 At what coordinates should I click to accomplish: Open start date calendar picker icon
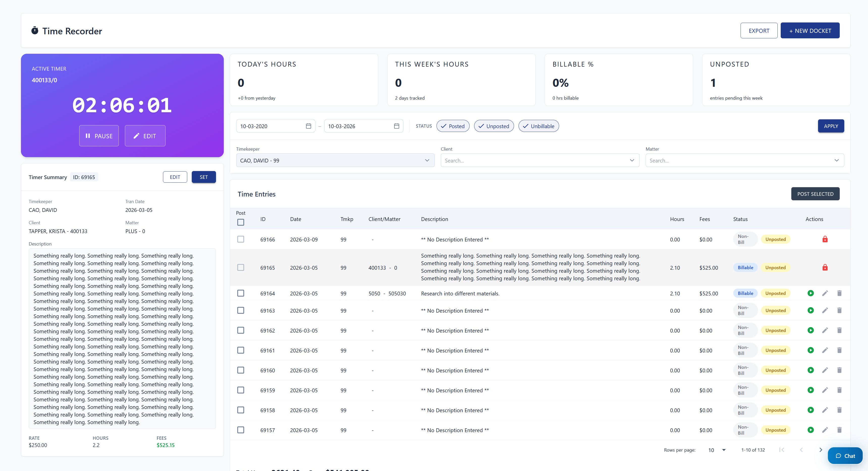[308, 126]
